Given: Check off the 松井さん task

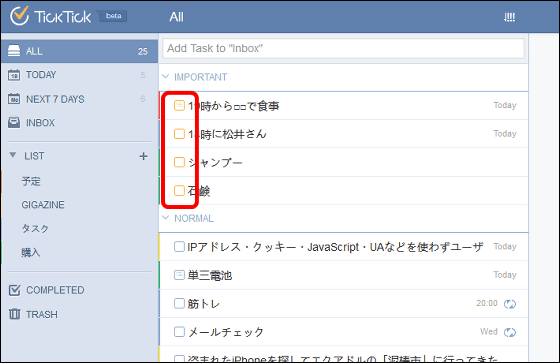Looking at the screenshot, I should click(x=179, y=134).
